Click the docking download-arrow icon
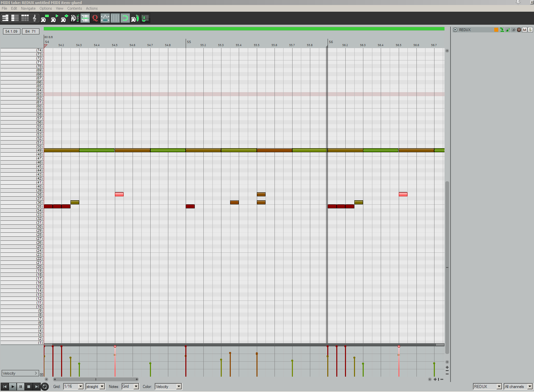The height and width of the screenshot is (392, 534). click(x=145, y=18)
